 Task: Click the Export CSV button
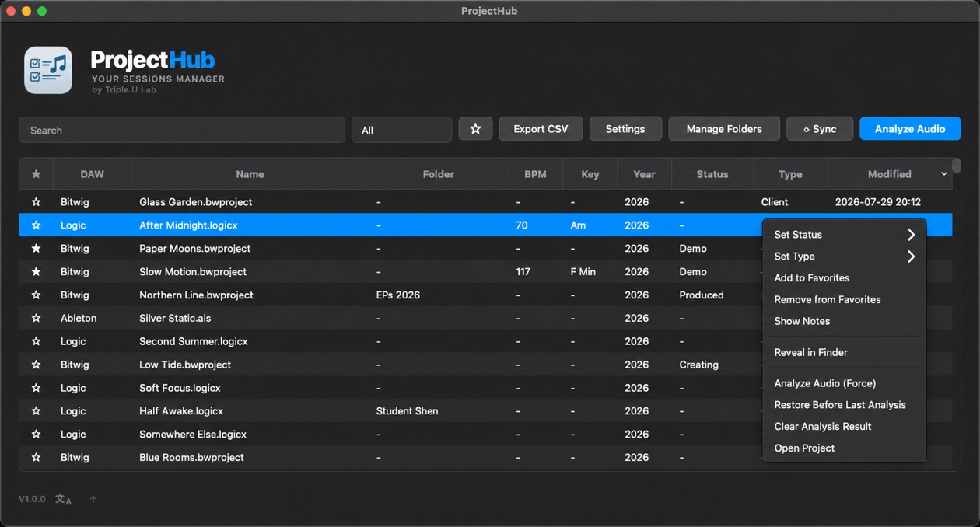(541, 129)
